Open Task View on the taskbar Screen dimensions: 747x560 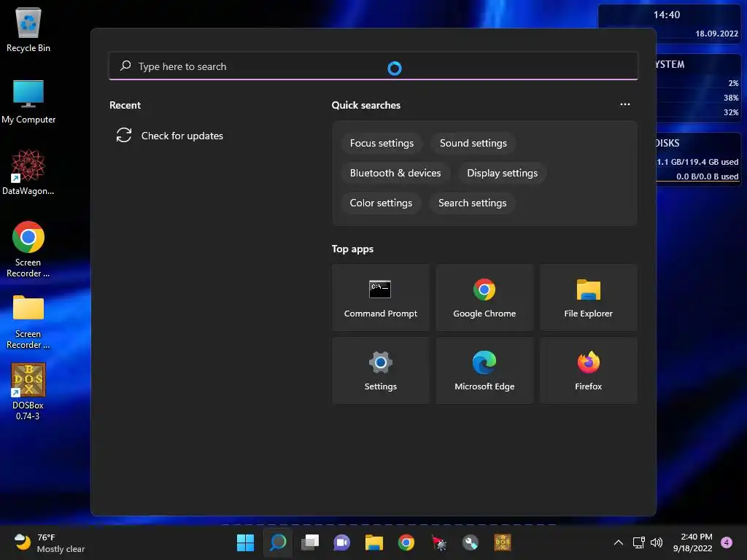309,542
